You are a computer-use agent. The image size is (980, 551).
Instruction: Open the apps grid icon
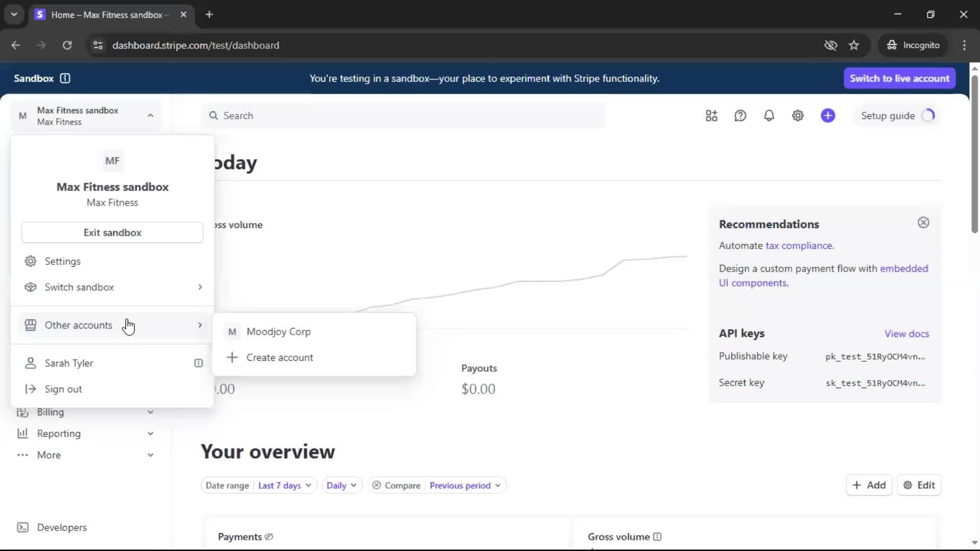(x=711, y=116)
